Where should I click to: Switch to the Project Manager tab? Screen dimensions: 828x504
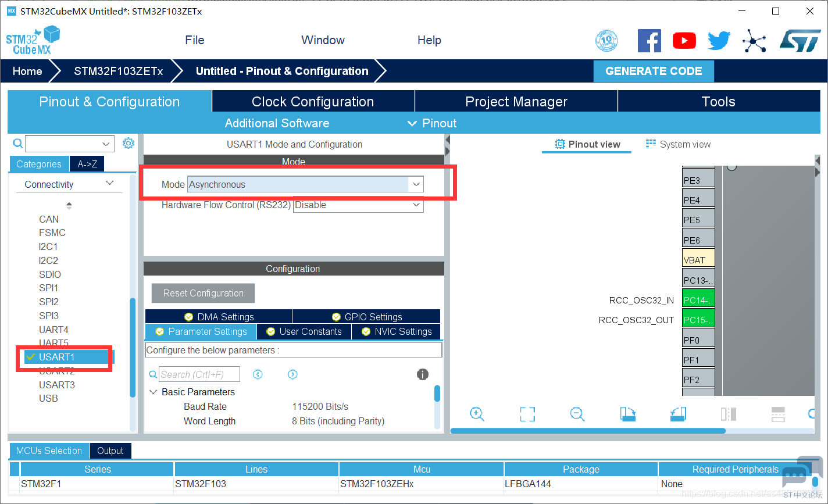pyautogui.click(x=516, y=102)
